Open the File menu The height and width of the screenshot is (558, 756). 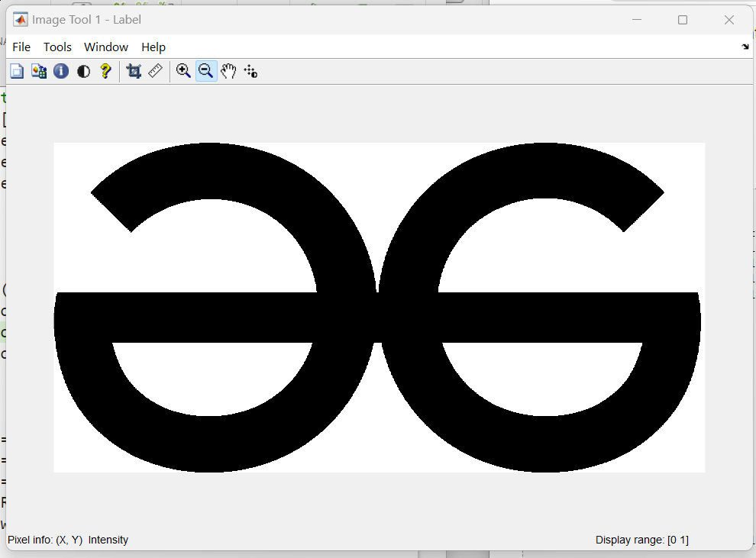click(21, 47)
